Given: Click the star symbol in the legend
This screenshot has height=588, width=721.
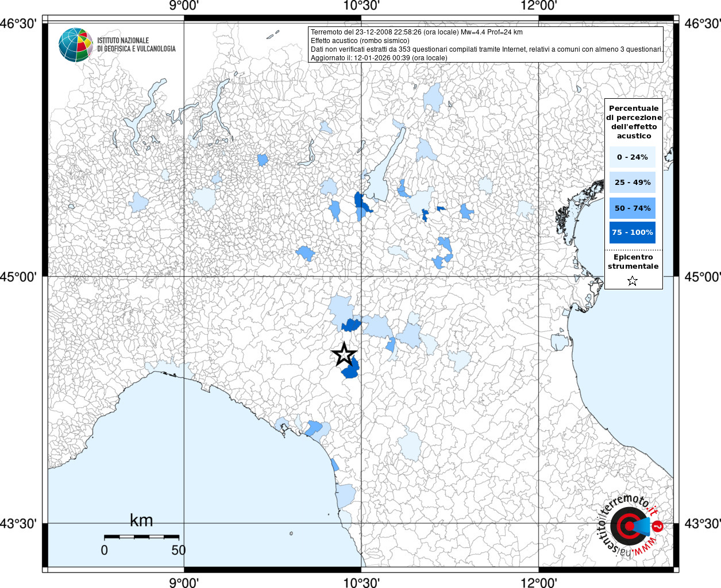Looking at the screenshot, I should pos(633,281).
